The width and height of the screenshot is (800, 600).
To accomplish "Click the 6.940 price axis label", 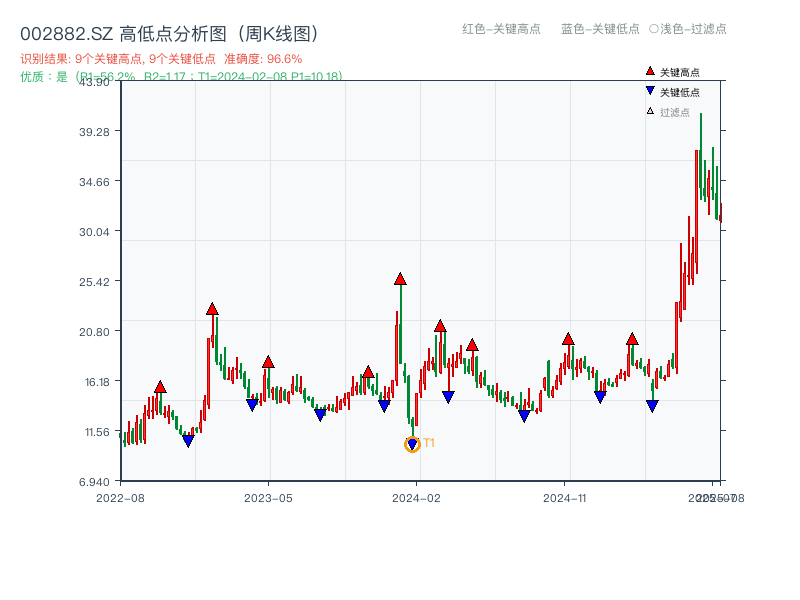I will point(94,482).
